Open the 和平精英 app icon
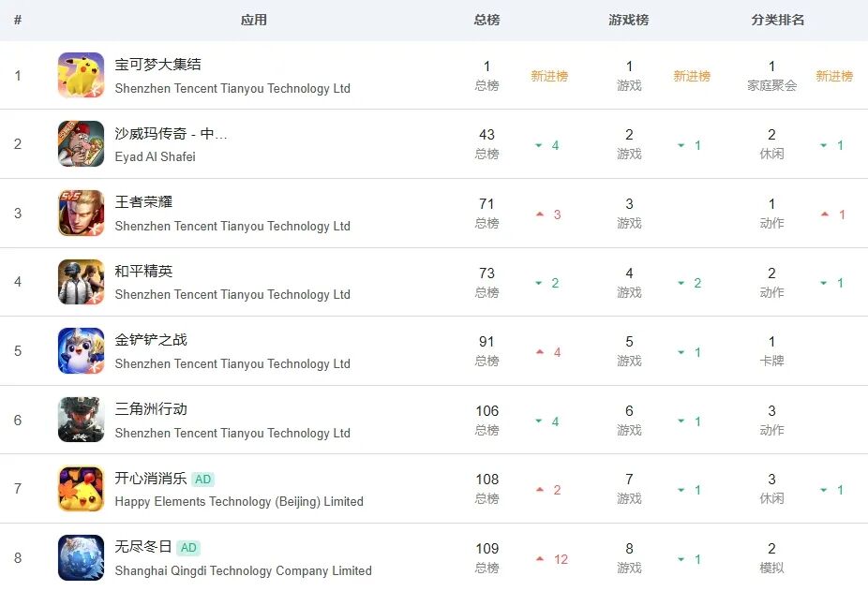 pyautogui.click(x=81, y=282)
